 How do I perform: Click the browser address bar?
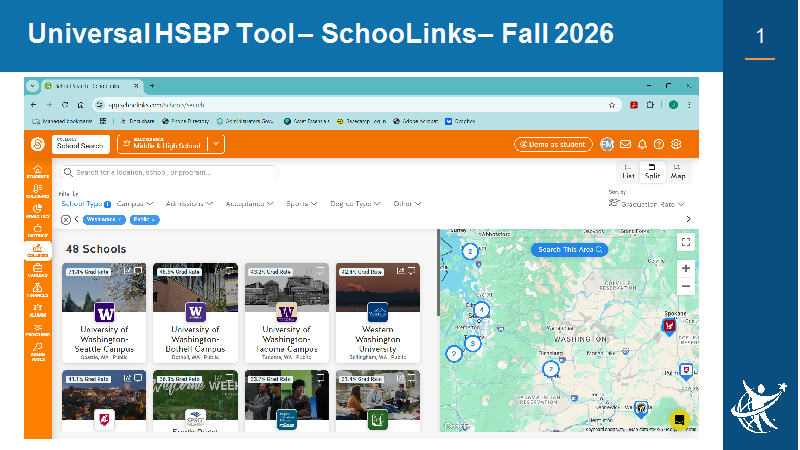357,105
